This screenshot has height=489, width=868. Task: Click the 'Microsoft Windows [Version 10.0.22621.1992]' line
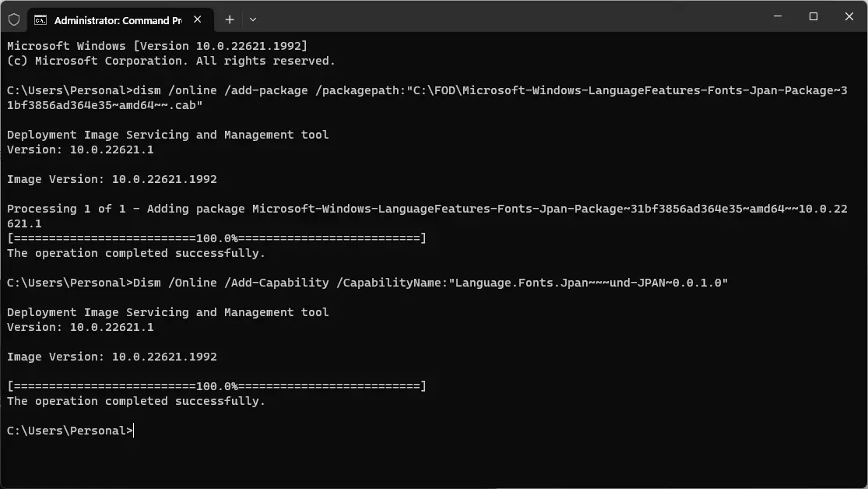point(157,46)
